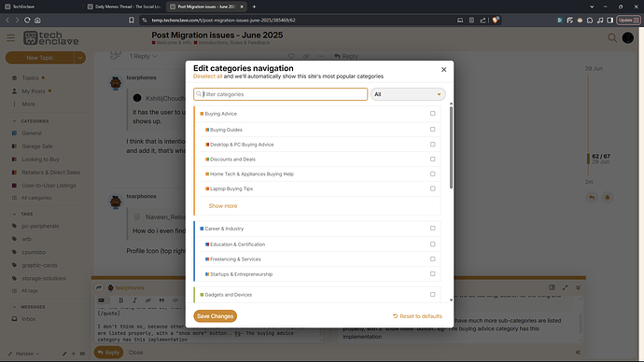
Task: Click the sidebar plus icon
Action: tap(74, 354)
